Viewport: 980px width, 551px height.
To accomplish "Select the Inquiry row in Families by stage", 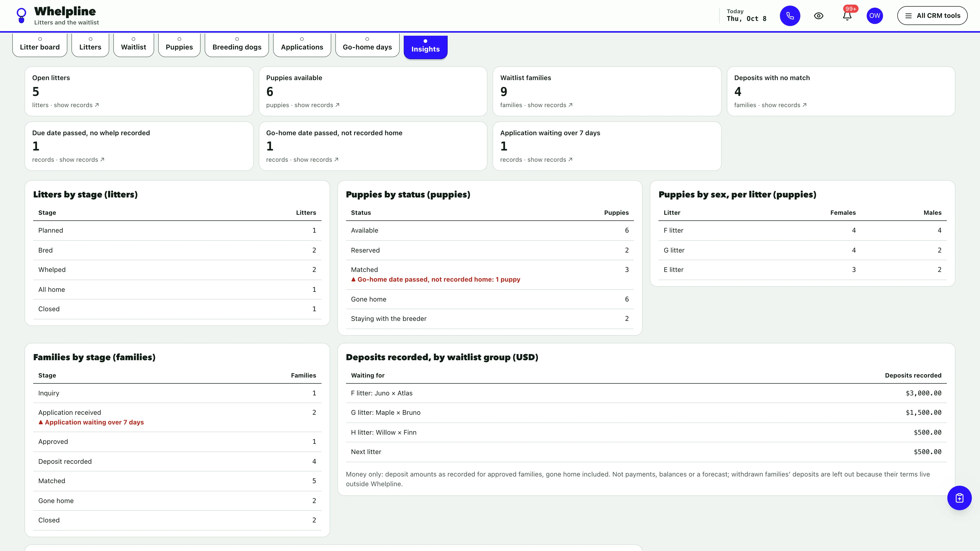I will coord(177,393).
